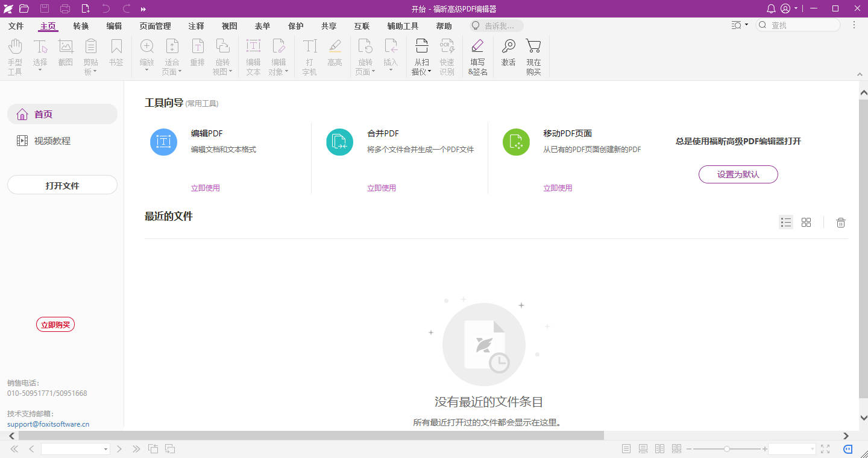Expand the Zoom (缩放) dropdown

click(146, 70)
